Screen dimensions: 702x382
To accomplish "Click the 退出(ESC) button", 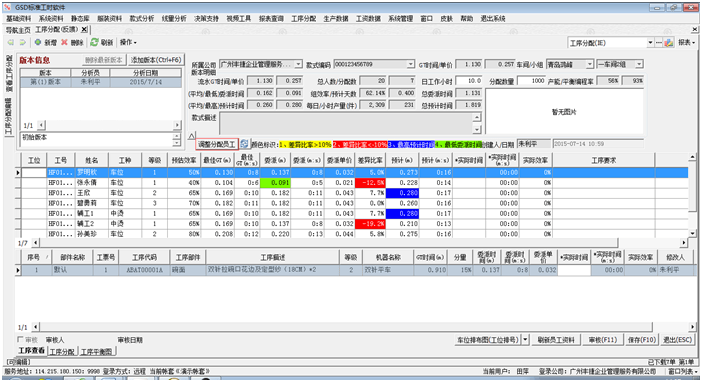I will coord(678,339).
